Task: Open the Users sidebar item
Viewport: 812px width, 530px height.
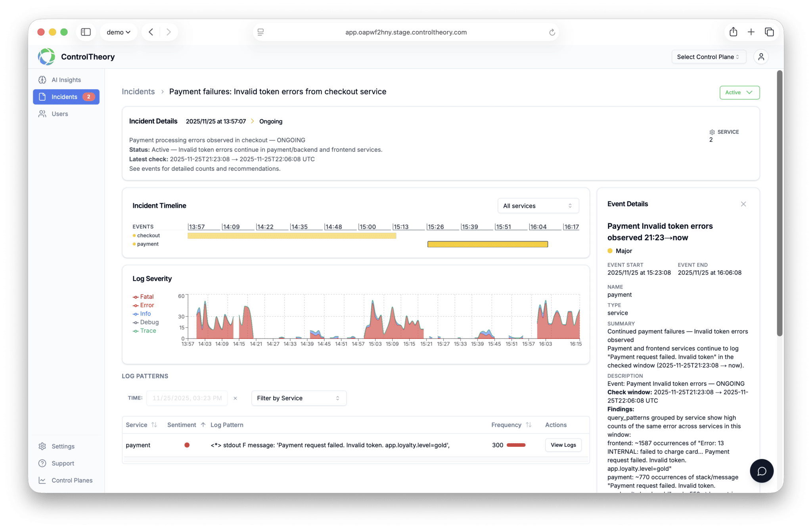Action: pyautogui.click(x=59, y=114)
